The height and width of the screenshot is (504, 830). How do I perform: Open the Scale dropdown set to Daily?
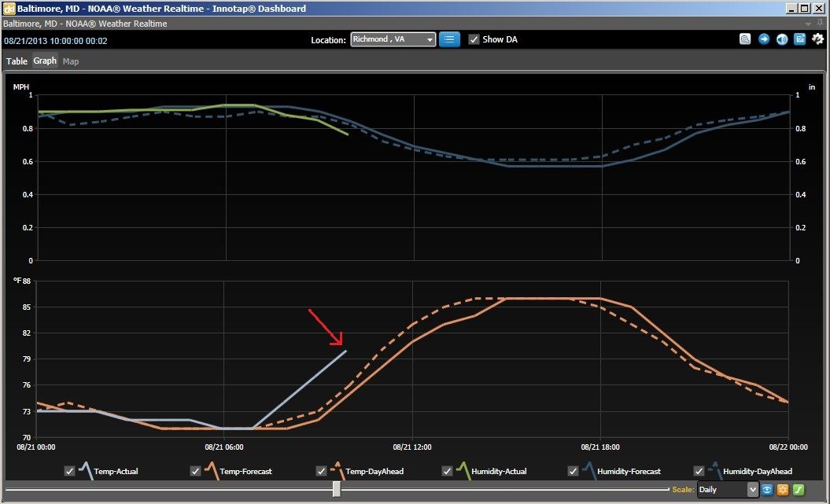click(728, 490)
